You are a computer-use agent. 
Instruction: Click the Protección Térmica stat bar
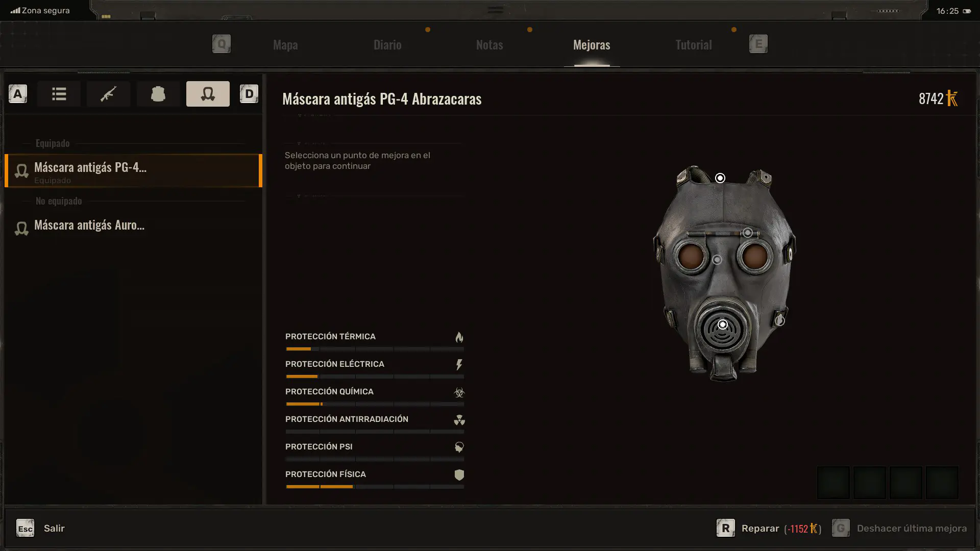point(375,349)
